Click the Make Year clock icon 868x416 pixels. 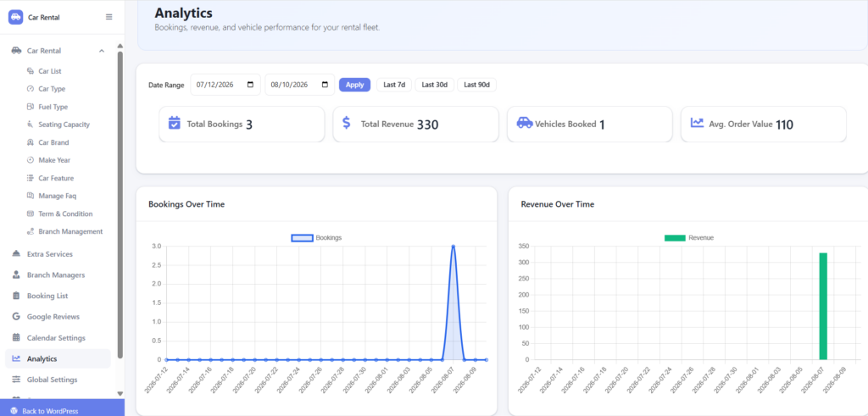click(x=31, y=160)
